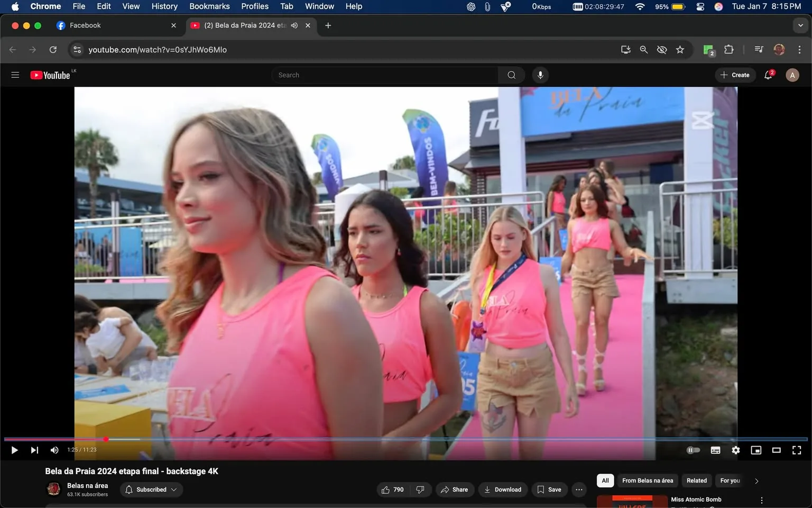Viewport: 812px width, 508px height.
Task: Open YouTube settings gear in the player
Action: (735, 450)
